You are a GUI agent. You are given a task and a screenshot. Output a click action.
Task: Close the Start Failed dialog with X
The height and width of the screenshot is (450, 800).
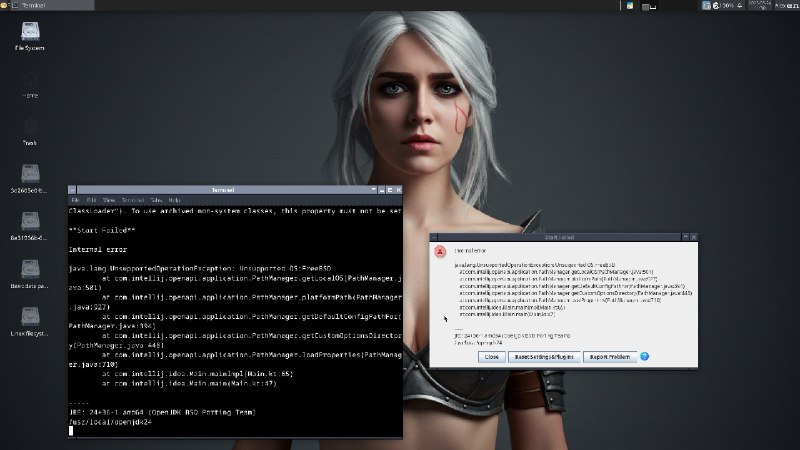693,237
